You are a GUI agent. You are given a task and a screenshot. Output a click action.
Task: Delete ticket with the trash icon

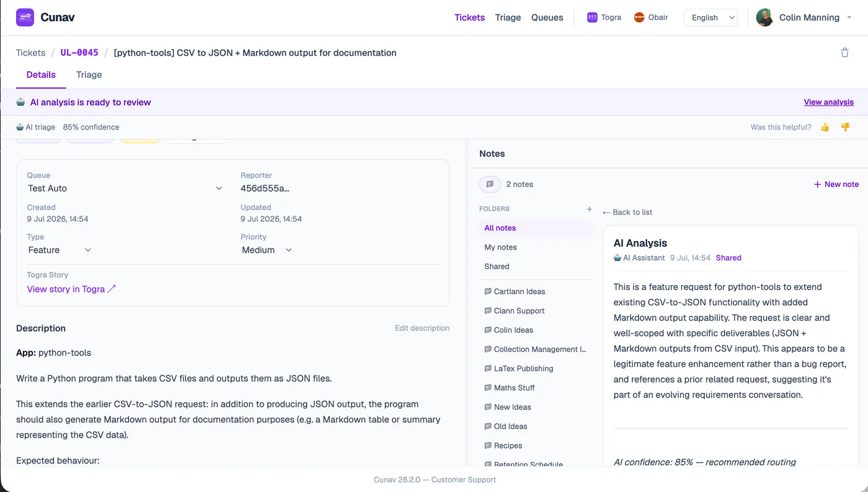click(x=844, y=53)
